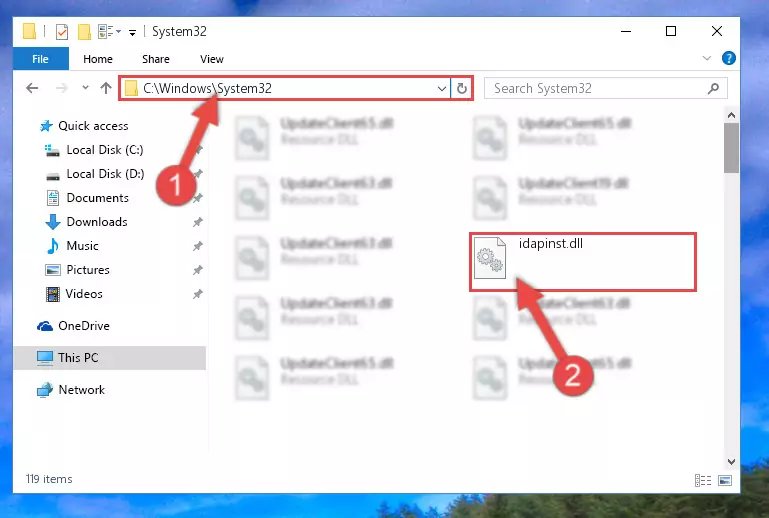Click the This PC monitor icon
The height and width of the screenshot is (518, 769).
(x=45, y=358)
